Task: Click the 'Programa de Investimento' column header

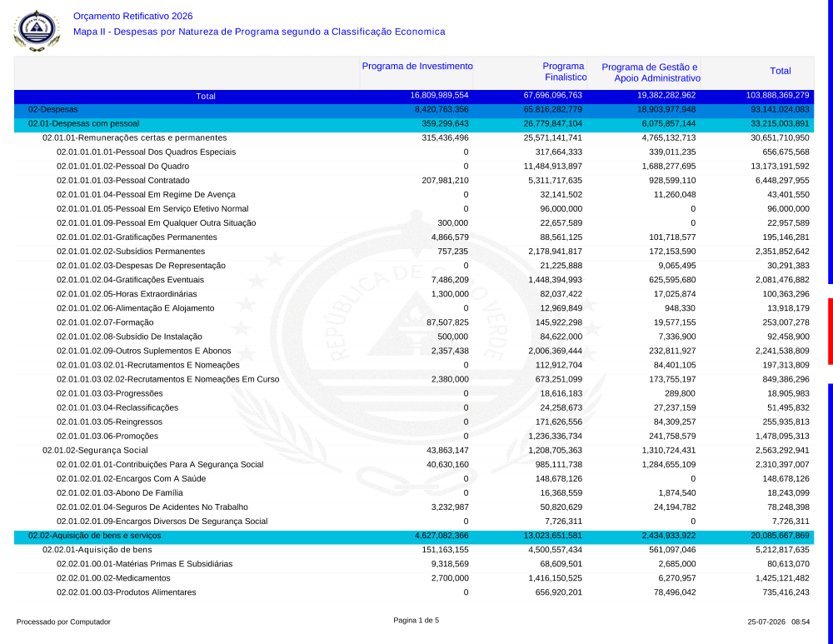Action: coord(417,67)
